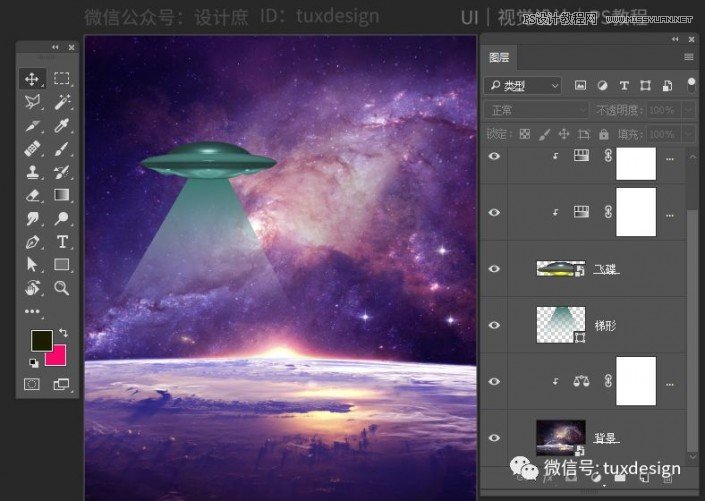Screen dimensions: 705x501
Task: Switch to the 图层 tab
Action: pos(499,58)
